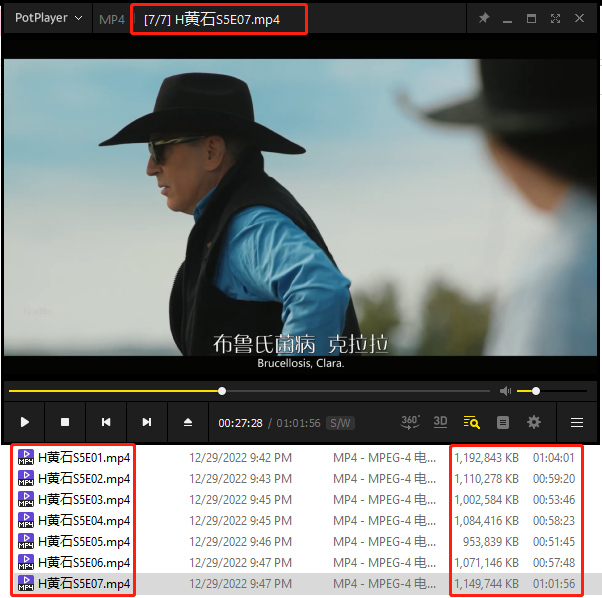Click the MP4 icon of H黄石S5E03.mp4
This screenshot has width=602, height=598.
pyautogui.click(x=26, y=499)
